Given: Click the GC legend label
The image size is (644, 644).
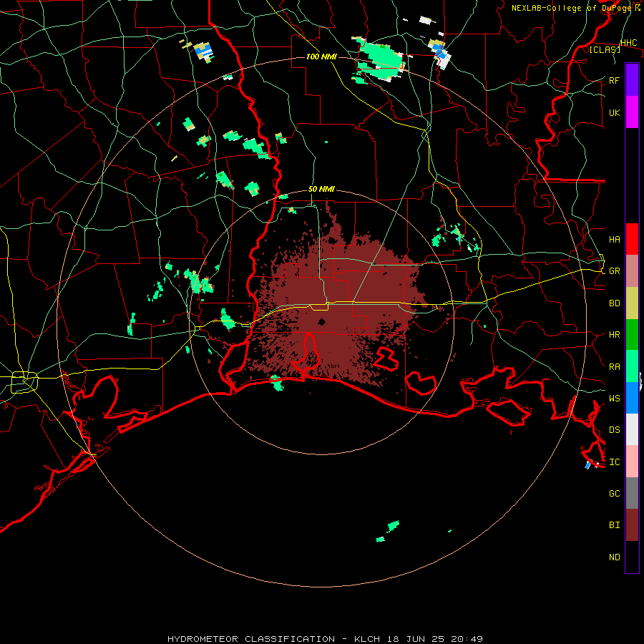Looking at the screenshot, I should pyautogui.click(x=614, y=493).
